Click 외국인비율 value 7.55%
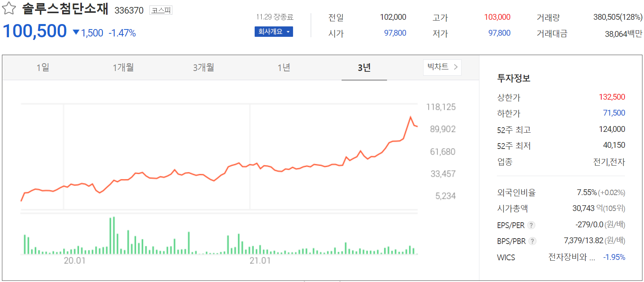644x282 pixels. (x=587, y=192)
